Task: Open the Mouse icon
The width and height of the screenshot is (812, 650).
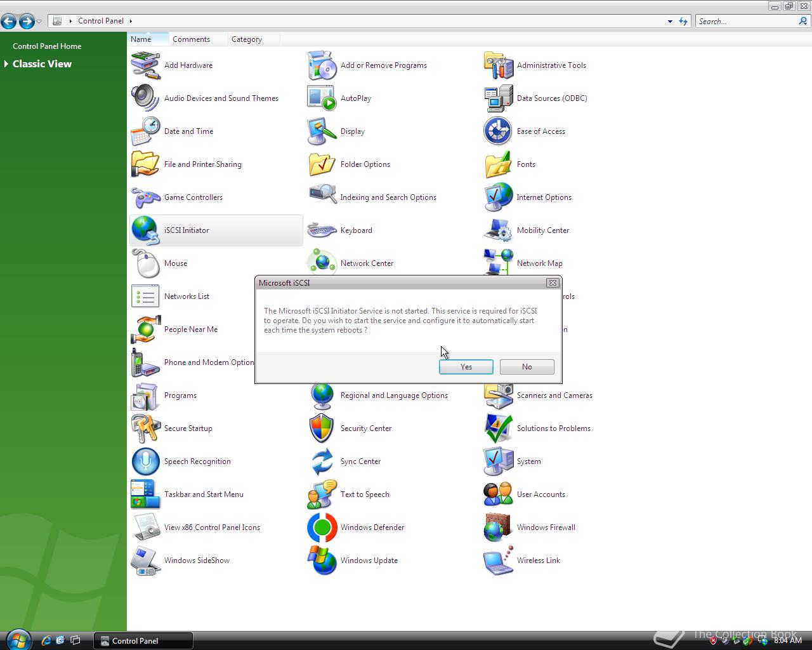Action: (x=146, y=263)
